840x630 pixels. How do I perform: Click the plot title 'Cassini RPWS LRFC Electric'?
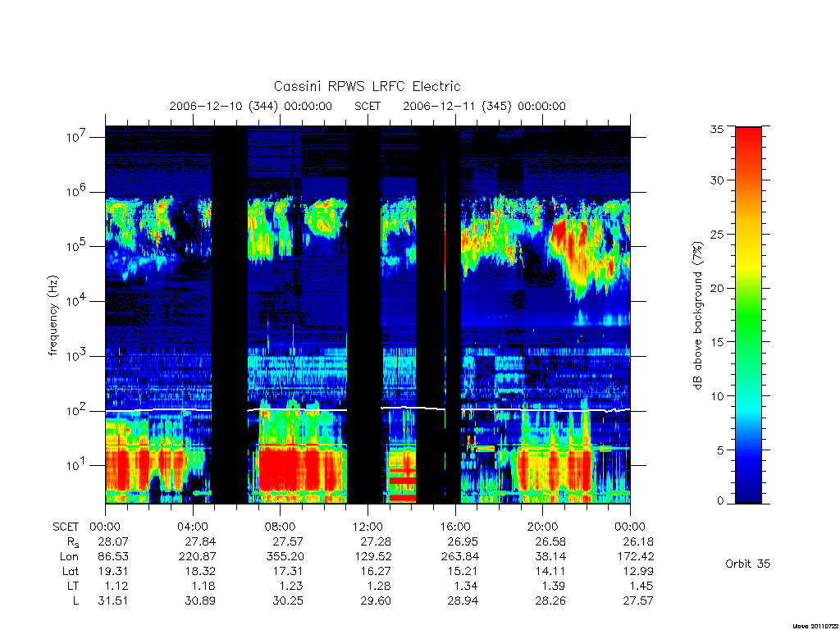coord(367,86)
